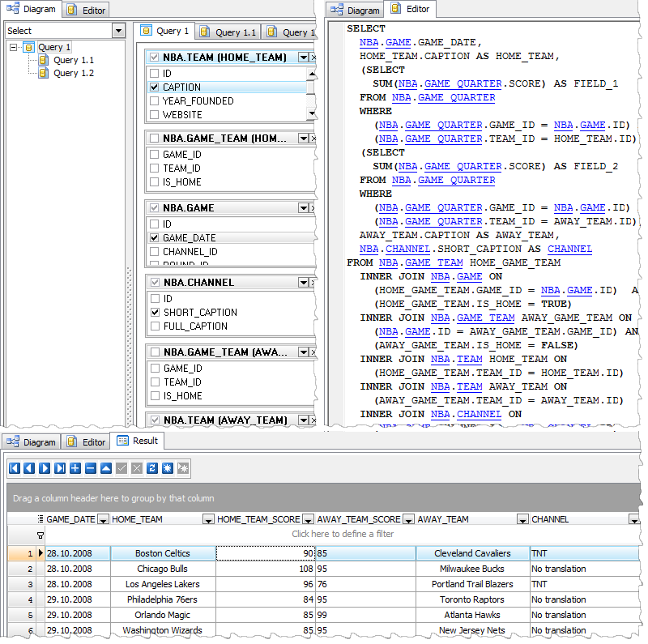Advance to the next record

click(43, 468)
